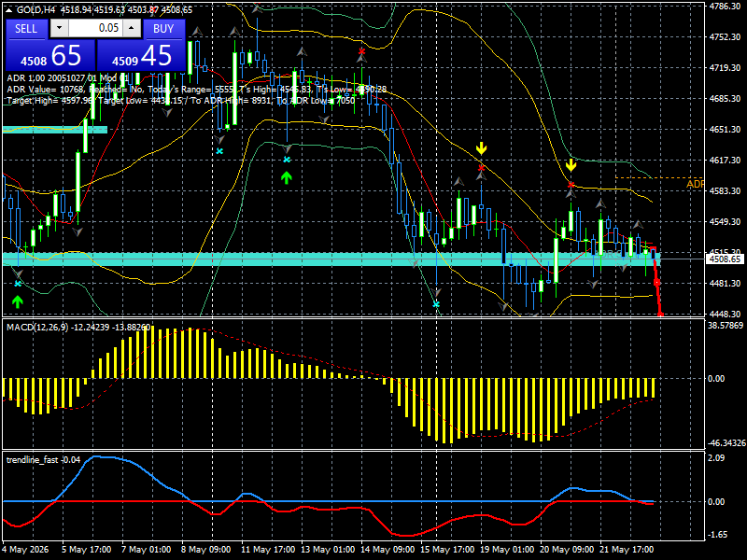Buy at the 4509.45 ask price
This screenshot has width=747, height=560.
pos(141,55)
